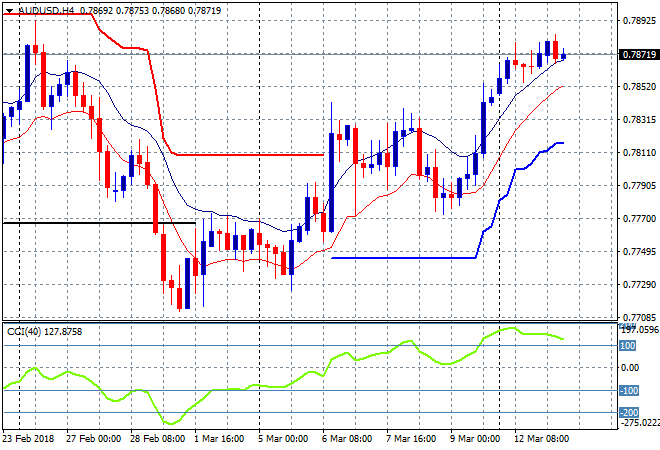The height and width of the screenshot is (450, 660).
Task: Click the 0.77085 price scale label
Action: point(639,317)
